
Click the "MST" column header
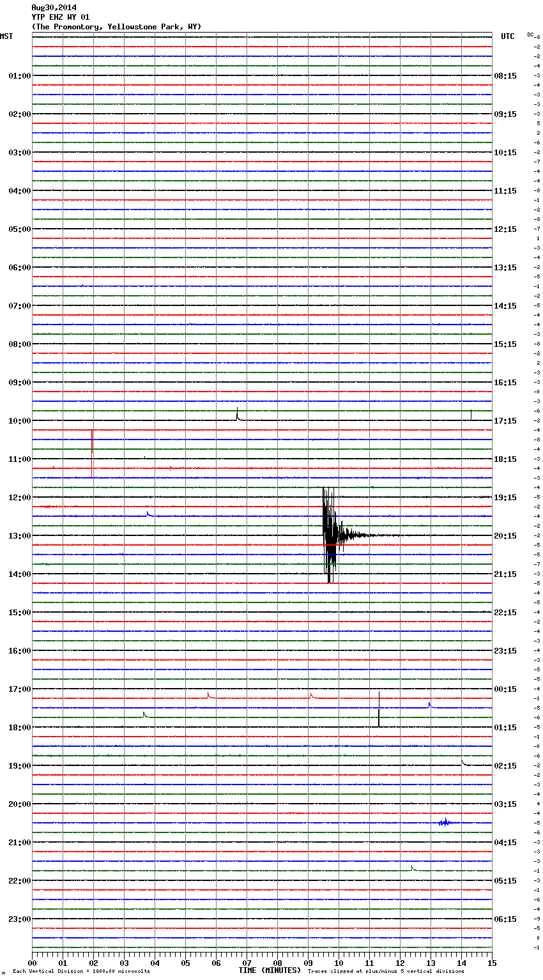click(x=6, y=36)
